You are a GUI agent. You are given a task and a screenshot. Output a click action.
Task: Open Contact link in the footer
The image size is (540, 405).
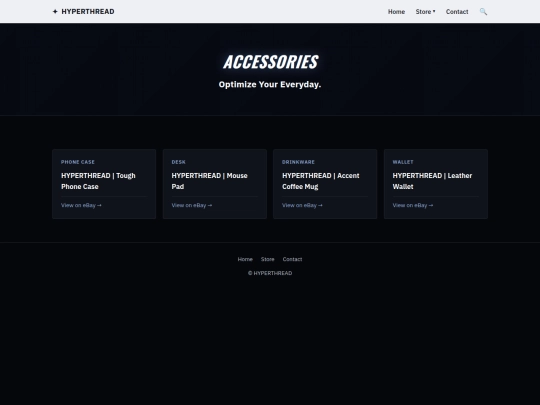pos(292,259)
